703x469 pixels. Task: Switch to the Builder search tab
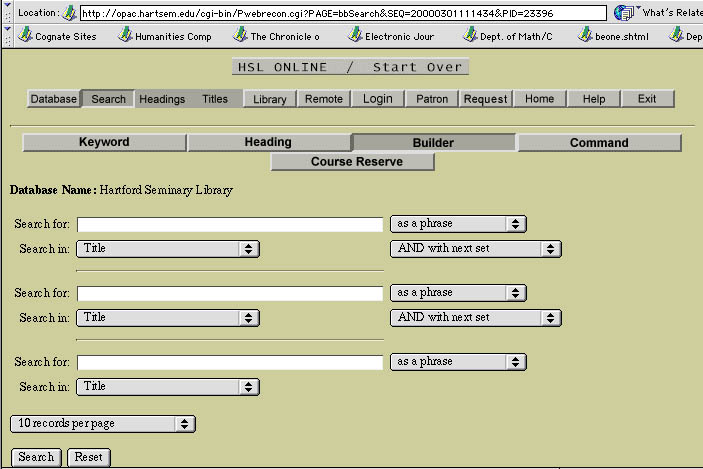pos(434,142)
